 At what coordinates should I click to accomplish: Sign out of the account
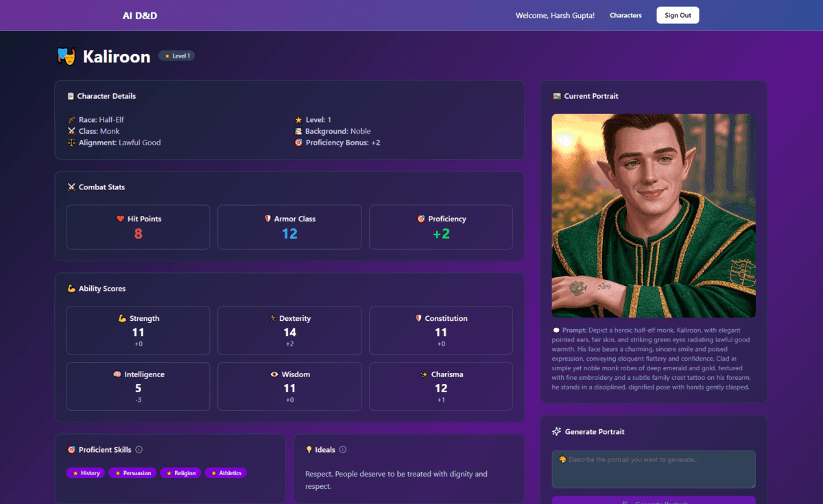point(677,15)
